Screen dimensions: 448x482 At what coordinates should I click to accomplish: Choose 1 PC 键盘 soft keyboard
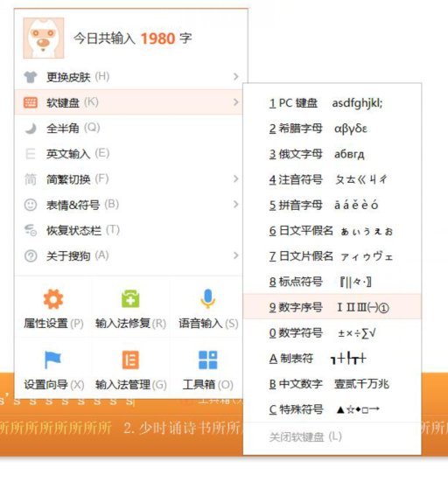pyautogui.click(x=332, y=103)
